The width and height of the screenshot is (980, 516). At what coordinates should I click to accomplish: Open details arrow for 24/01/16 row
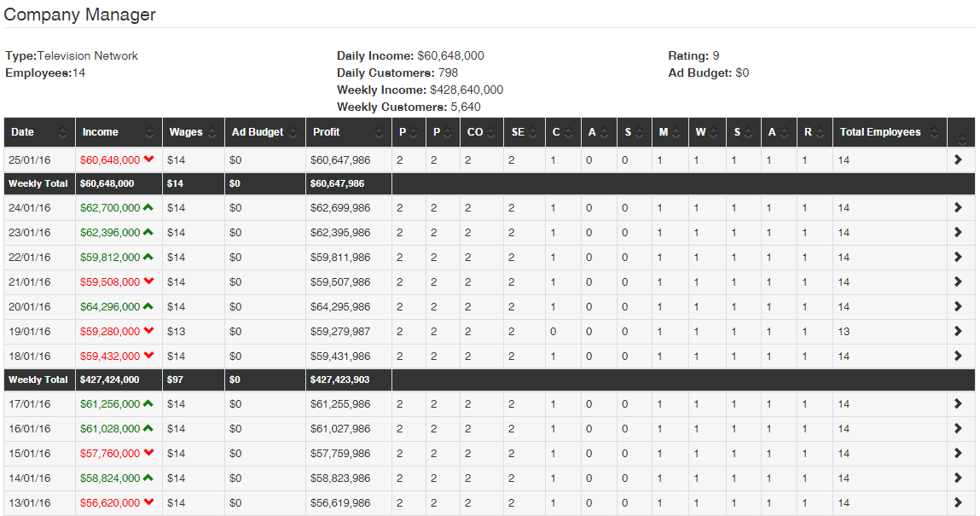pos(958,207)
